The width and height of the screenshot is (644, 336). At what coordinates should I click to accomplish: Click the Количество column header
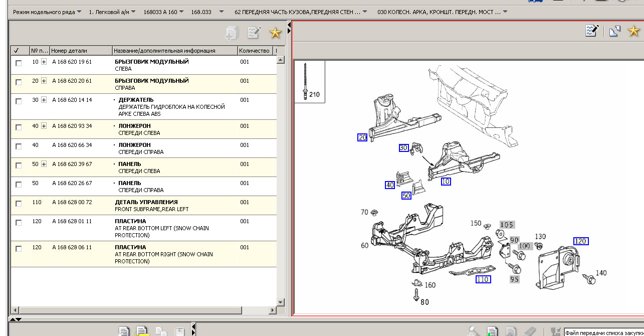coord(255,51)
